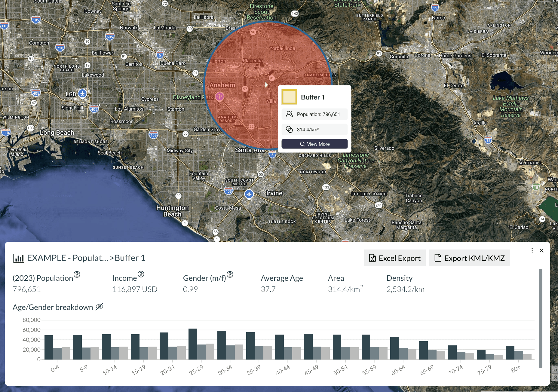Click the Income value 116,897 USD
The width and height of the screenshot is (558, 392).
[x=135, y=289]
